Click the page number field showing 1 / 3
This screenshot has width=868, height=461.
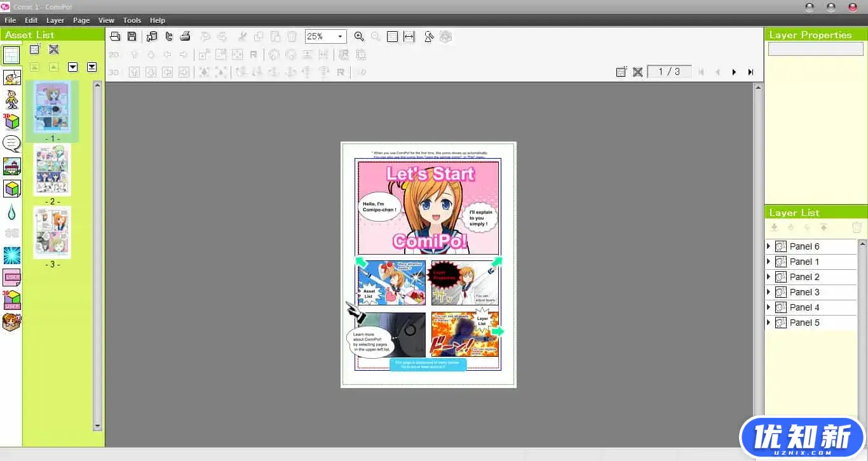point(669,72)
